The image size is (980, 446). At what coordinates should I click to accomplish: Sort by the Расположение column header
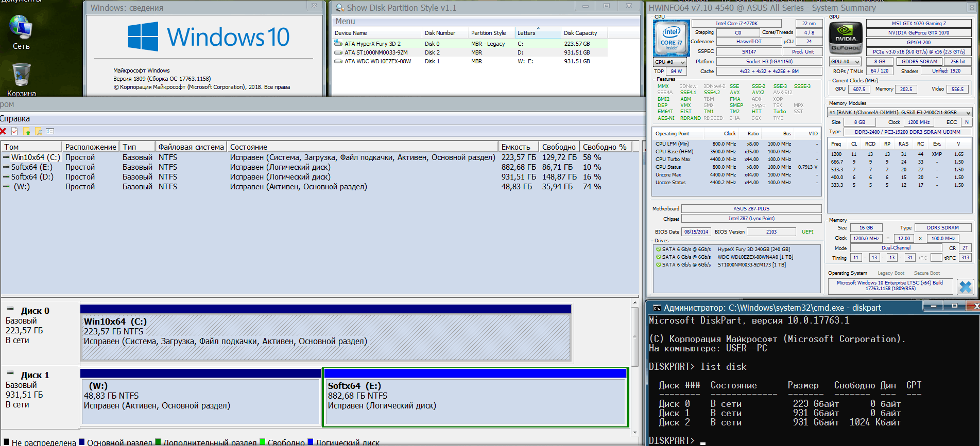click(91, 147)
